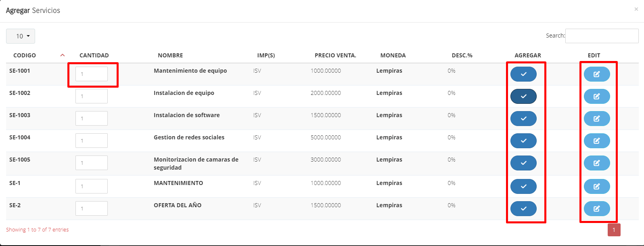Sort by DESC.% column header

coord(462,55)
